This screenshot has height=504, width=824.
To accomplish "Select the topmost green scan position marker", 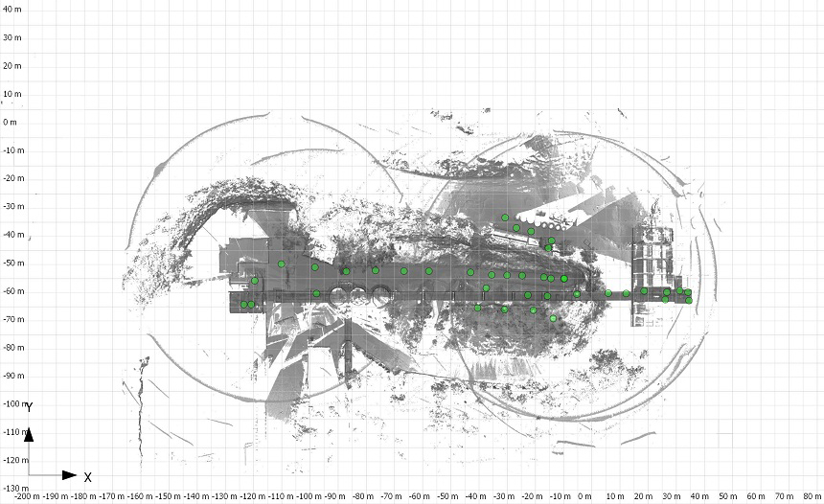I will click(x=505, y=218).
